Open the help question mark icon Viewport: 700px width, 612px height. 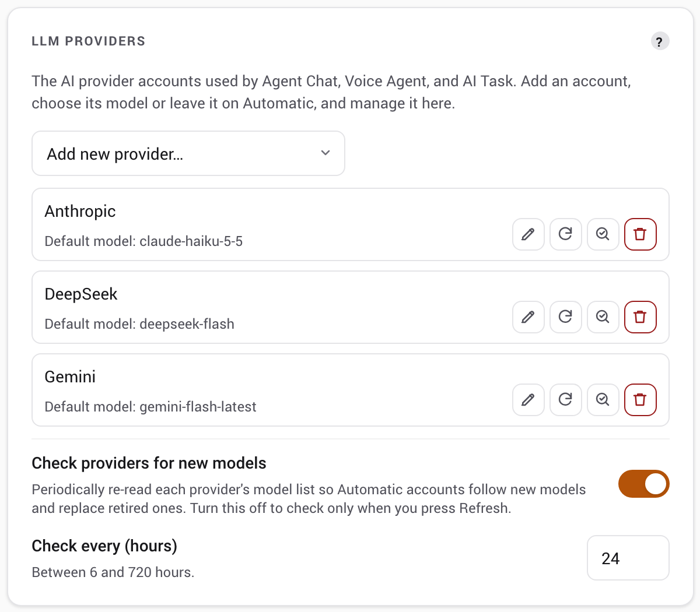660,41
